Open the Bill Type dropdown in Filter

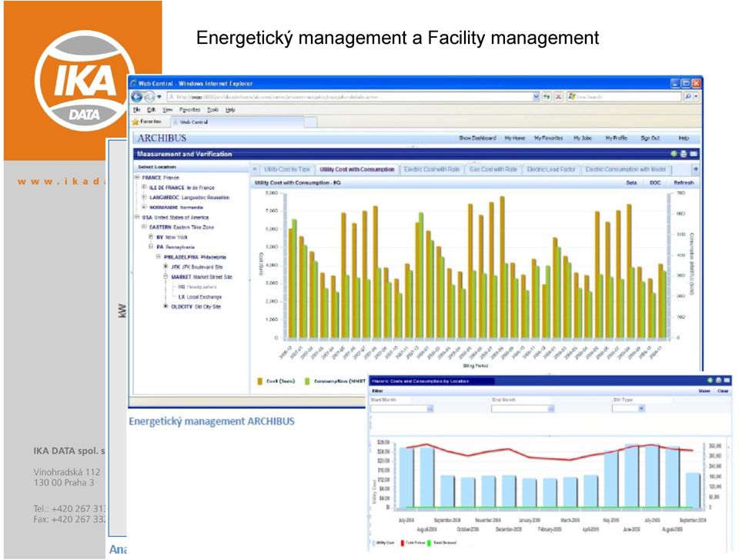(641, 408)
